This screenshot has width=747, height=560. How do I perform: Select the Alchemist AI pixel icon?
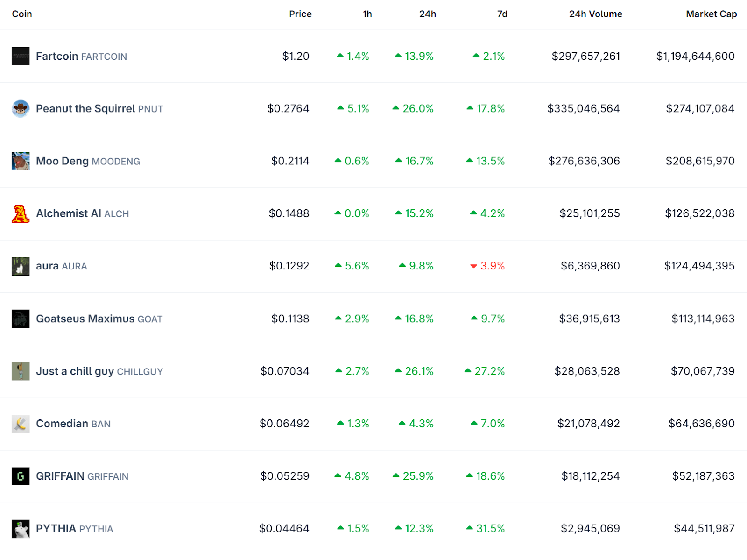[21, 213]
